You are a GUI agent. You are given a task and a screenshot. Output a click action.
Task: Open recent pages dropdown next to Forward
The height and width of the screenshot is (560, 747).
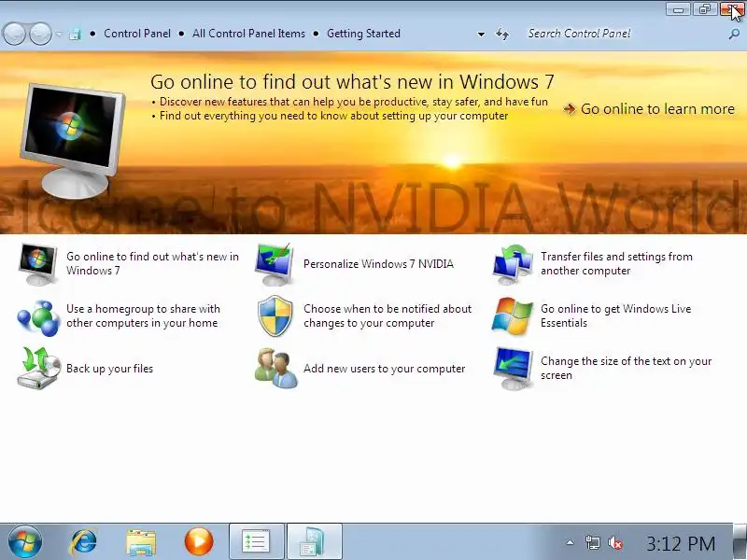(x=59, y=34)
